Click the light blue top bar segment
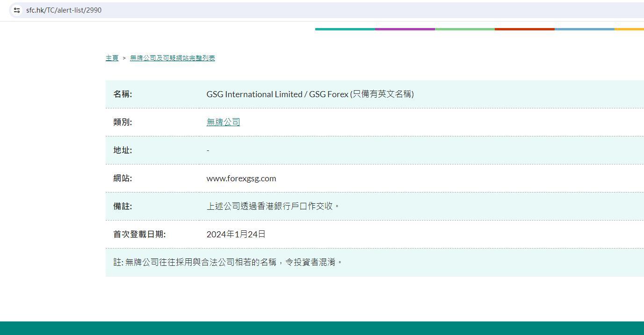This screenshot has width=644, height=335. 584,29
